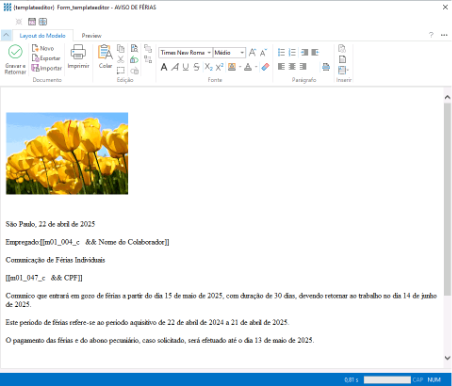Toggle underline formatting
Image resolution: width=452 pixels, height=386 pixels.
tap(186, 67)
